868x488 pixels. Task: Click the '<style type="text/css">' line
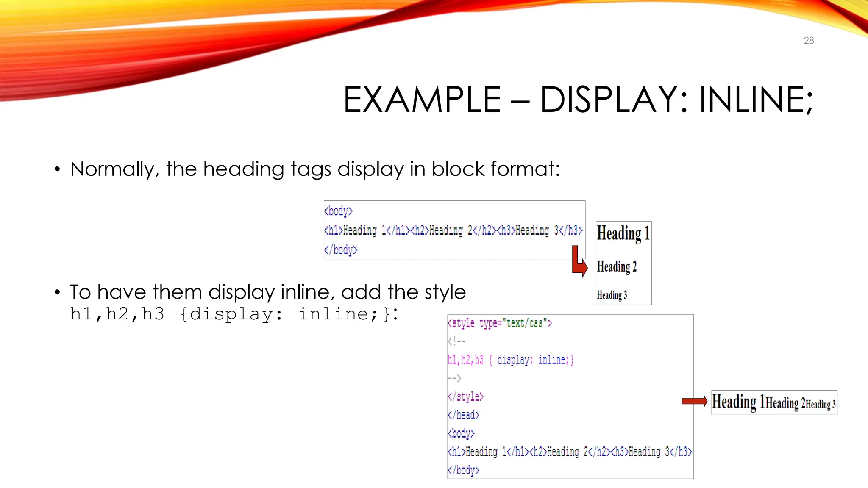pos(500,323)
